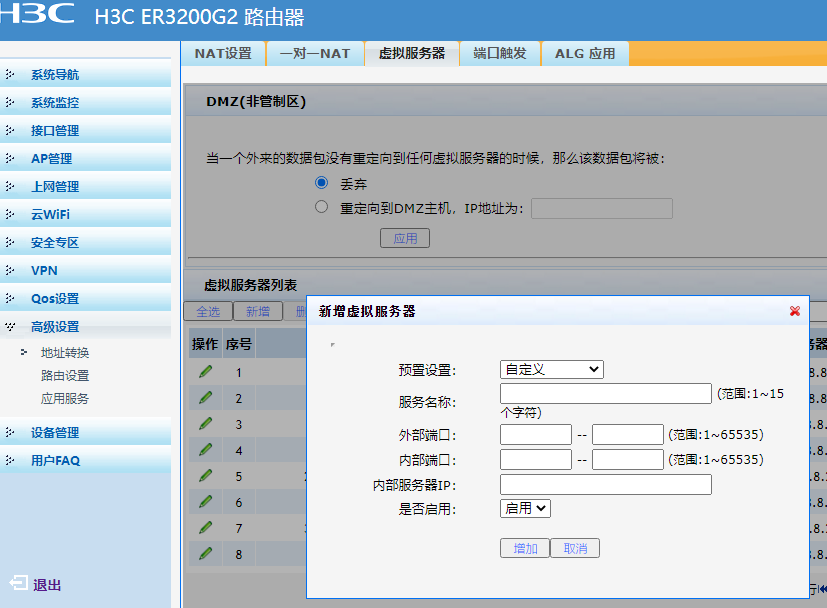
Task: Collapse the 高级设置 menu
Action: click(x=85, y=326)
